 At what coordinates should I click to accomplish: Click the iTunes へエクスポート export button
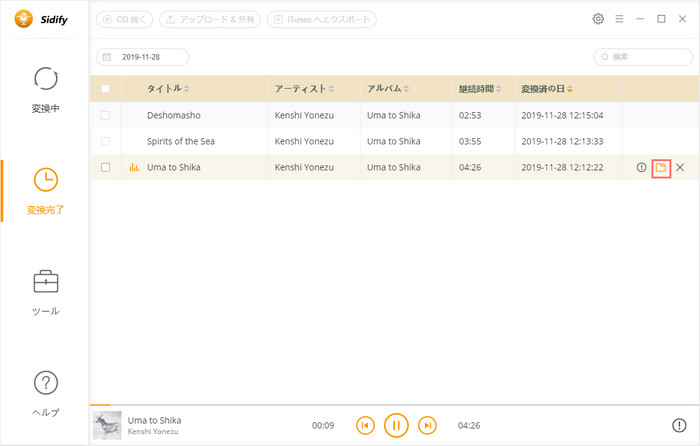[322, 20]
